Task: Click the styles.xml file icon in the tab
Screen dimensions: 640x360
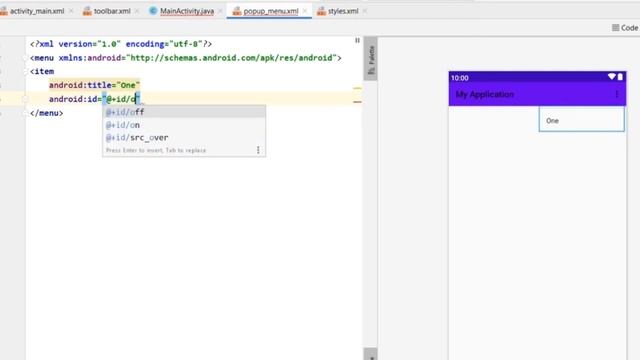Action: pos(322,11)
